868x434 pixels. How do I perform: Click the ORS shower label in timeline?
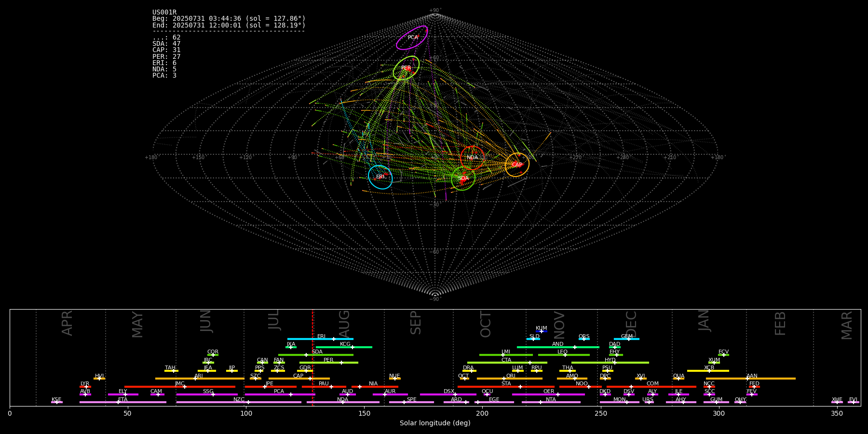(x=584, y=337)
